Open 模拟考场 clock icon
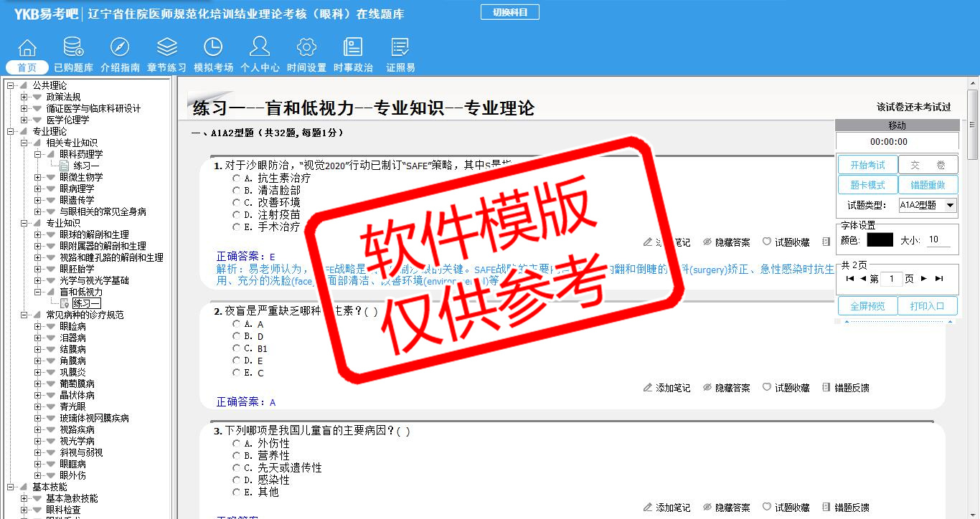 [x=213, y=48]
